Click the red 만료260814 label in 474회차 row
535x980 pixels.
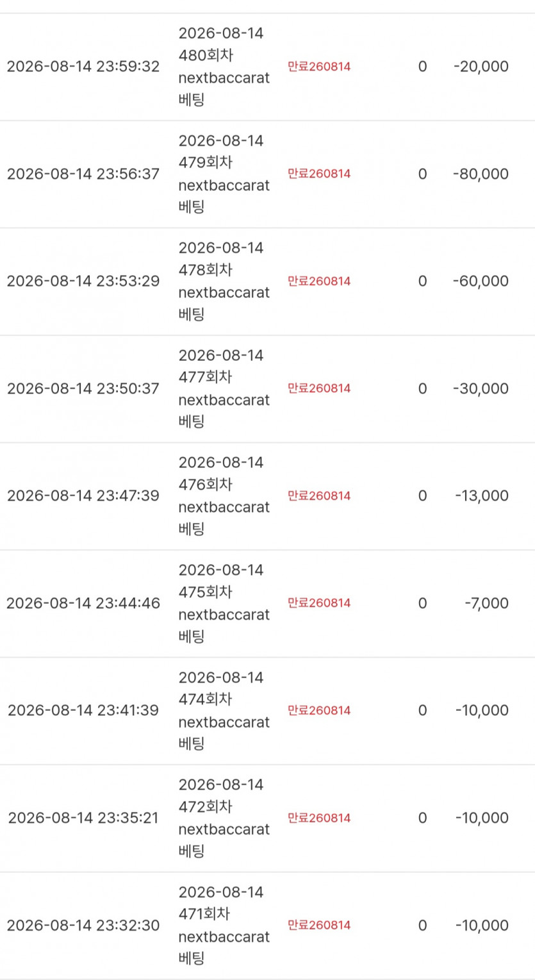click(319, 711)
